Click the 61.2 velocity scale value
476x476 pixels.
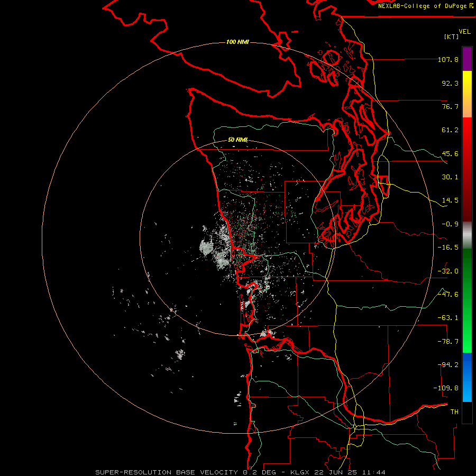450,130
